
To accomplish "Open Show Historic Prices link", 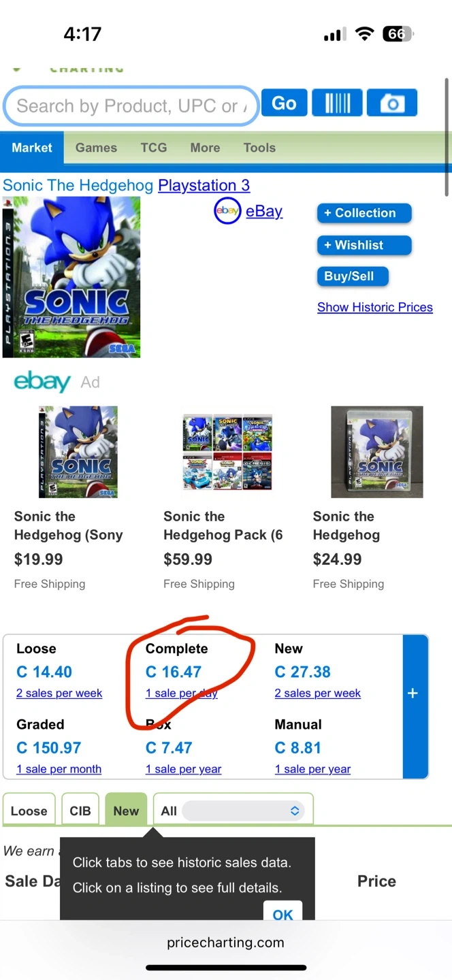I will coord(374,307).
